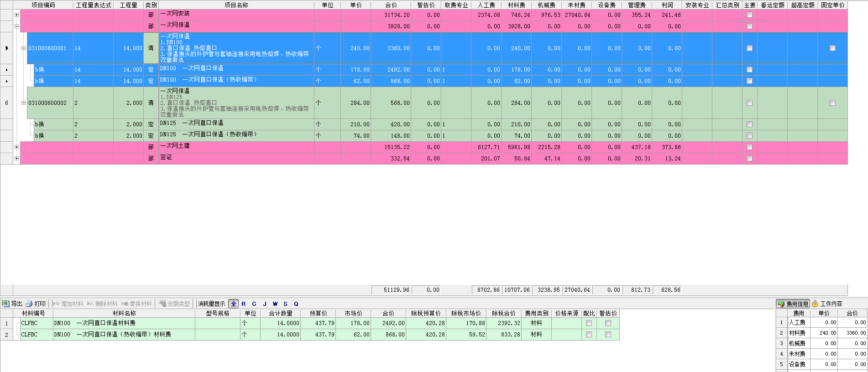868x372 pixels.
Task: Toggle 主要 checkbox for item 031000600001
Action: pos(749,48)
